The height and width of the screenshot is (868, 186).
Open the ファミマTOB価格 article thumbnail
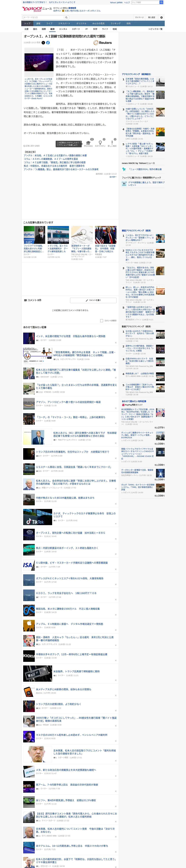tap(34, 235)
